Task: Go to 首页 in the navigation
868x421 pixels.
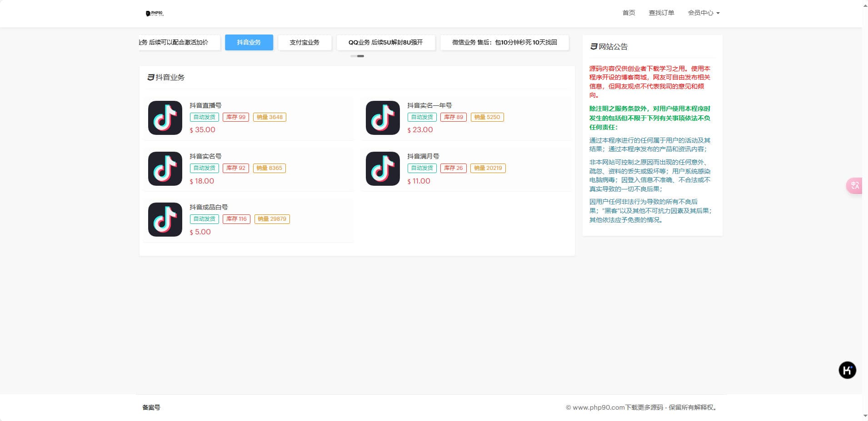Action: click(x=629, y=13)
